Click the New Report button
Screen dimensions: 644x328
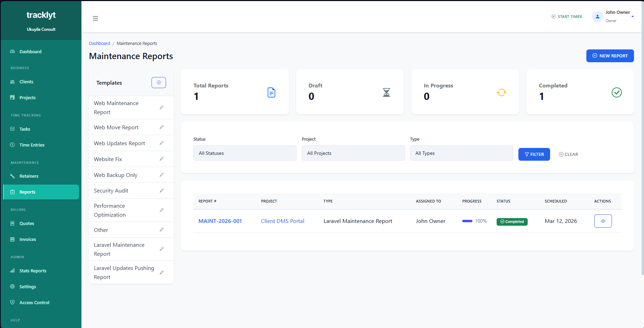pos(610,56)
